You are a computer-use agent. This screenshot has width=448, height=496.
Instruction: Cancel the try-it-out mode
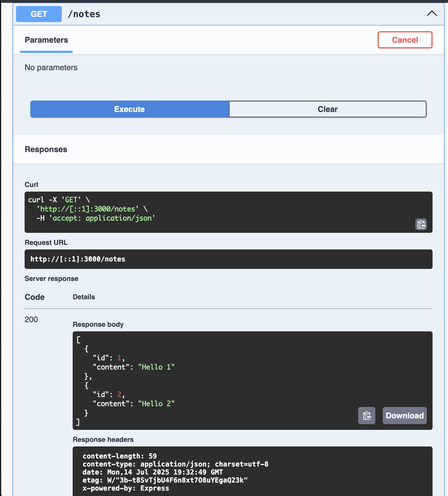tap(405, 40)
